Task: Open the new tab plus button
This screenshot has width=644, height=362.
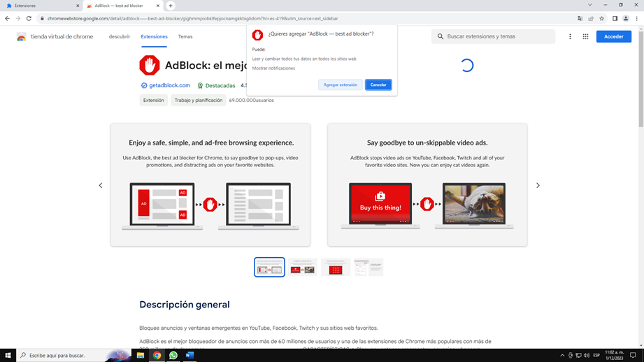Action: click(171, 6)
